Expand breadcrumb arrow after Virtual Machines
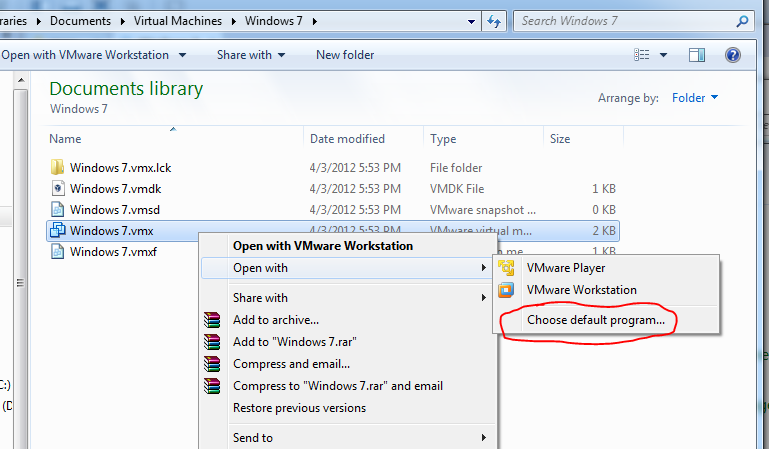Viewport: 769px width, 449px height. coord(233,21)
